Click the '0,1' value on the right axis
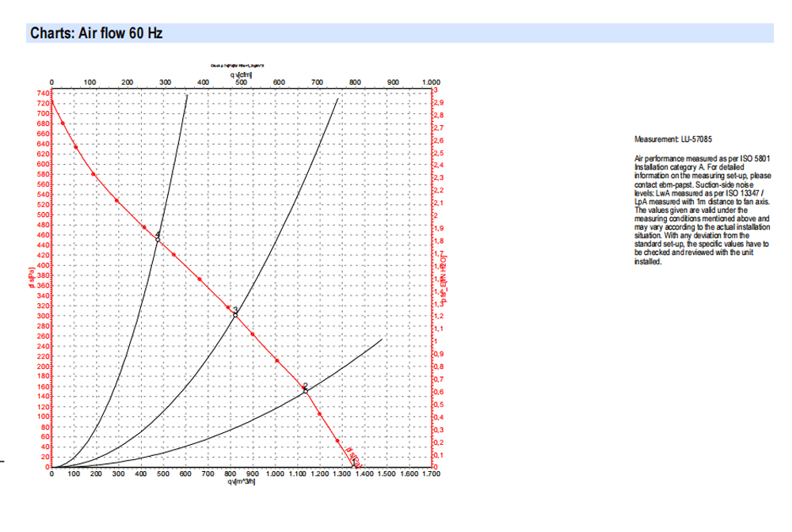 (439, 454)
